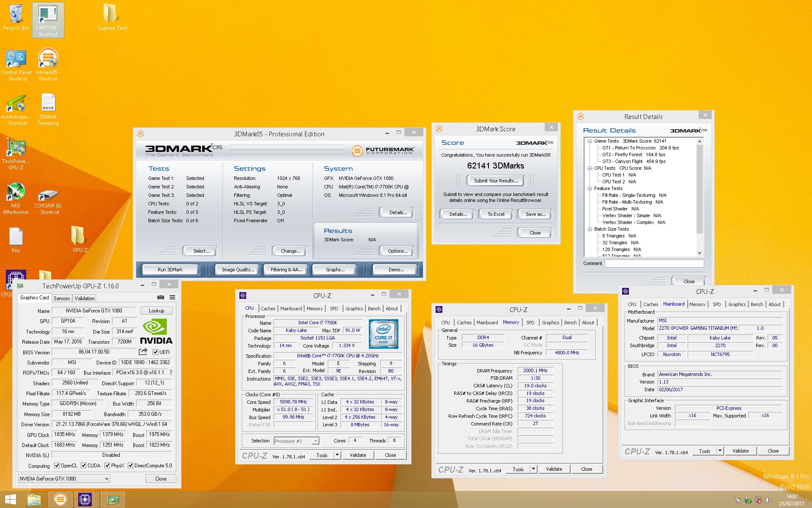The height and width of the screenshot is (508, 812).
Task: Open Bench tab in the CPU-Z CPU window
Action: [374, 309]
